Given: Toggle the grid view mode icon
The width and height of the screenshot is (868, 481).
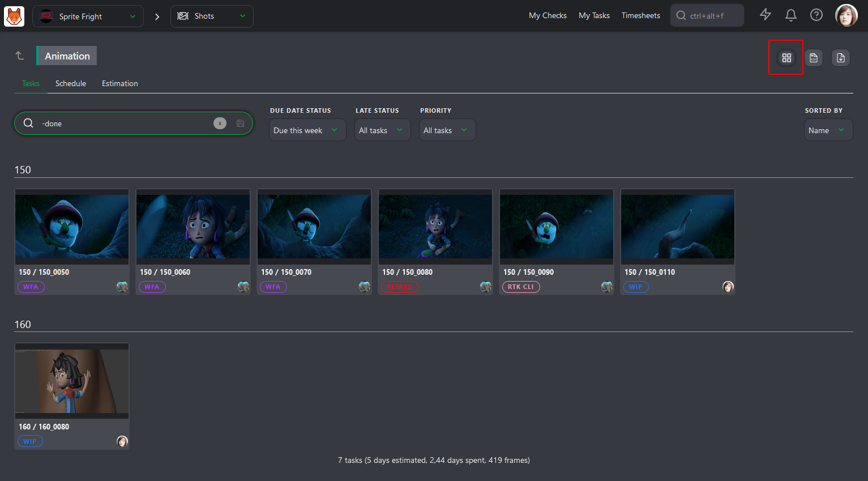Looking at the screenshot, I should tap(786, 58).
